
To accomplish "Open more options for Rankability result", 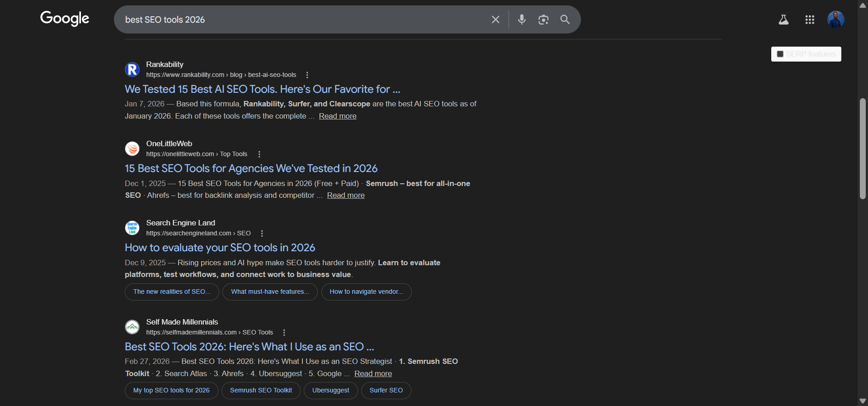I will (307, 75).
